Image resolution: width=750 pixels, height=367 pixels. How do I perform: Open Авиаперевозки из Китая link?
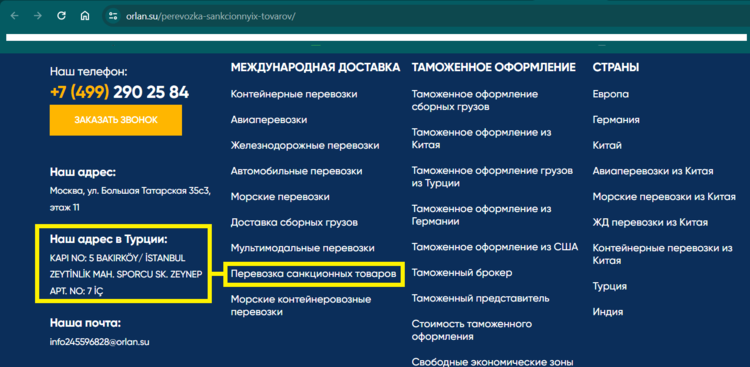pyautogui.click(x=653, y=171)
